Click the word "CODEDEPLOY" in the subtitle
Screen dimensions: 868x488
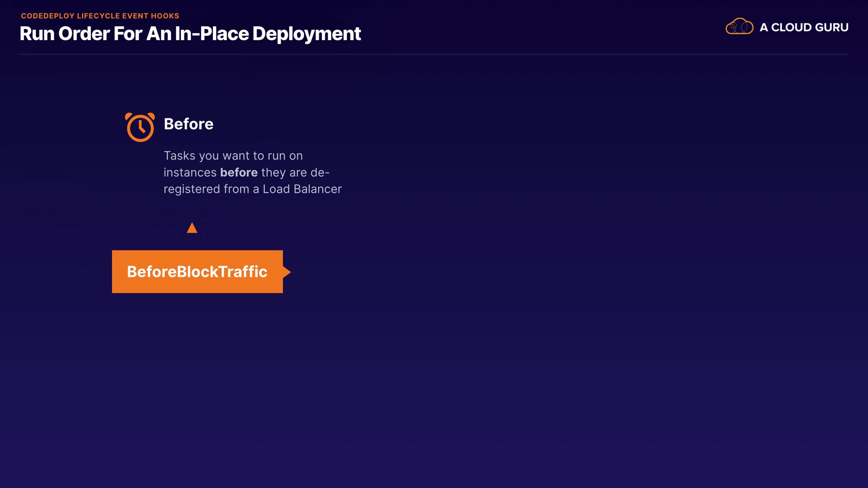[x=47, y=16]
